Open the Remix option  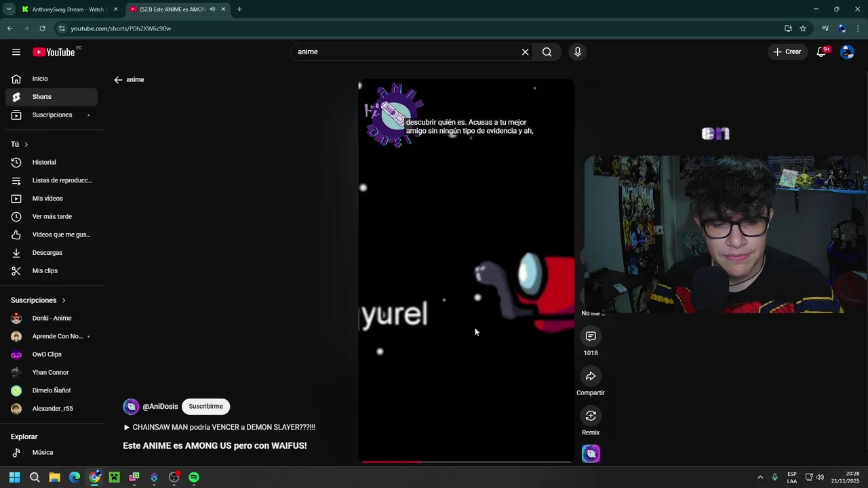point(591,415)
